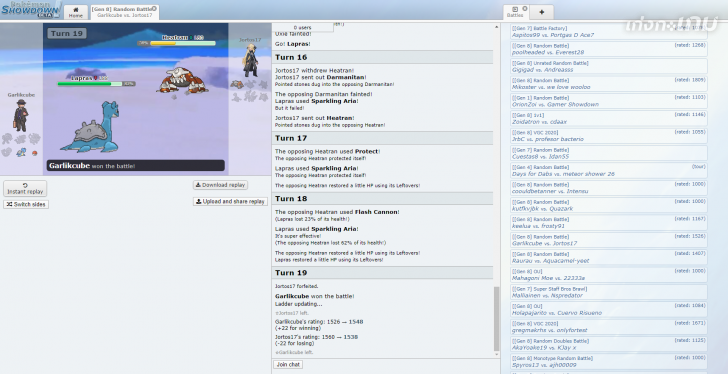The image size is (728, 374).
Task: Click Heatran's yellow HP bar
Action: point(183,43)
